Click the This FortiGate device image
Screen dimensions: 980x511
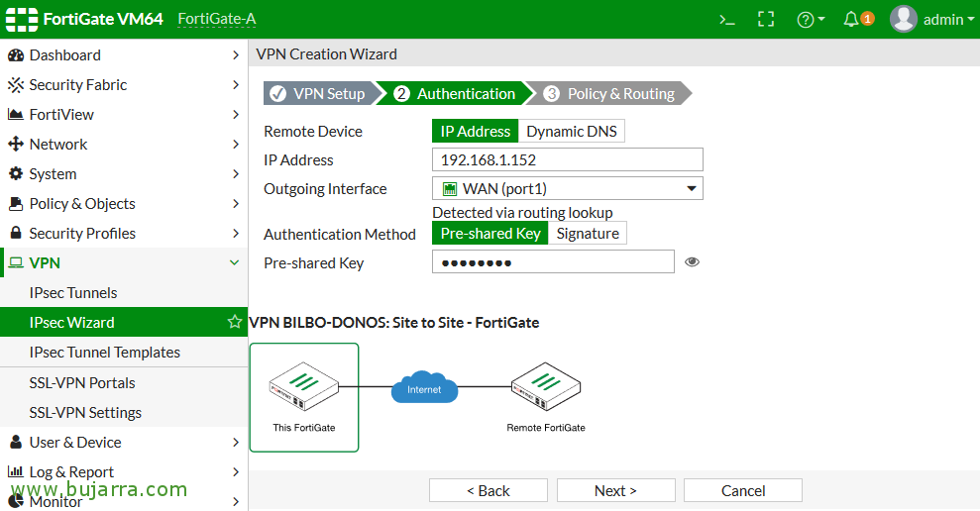303,387
